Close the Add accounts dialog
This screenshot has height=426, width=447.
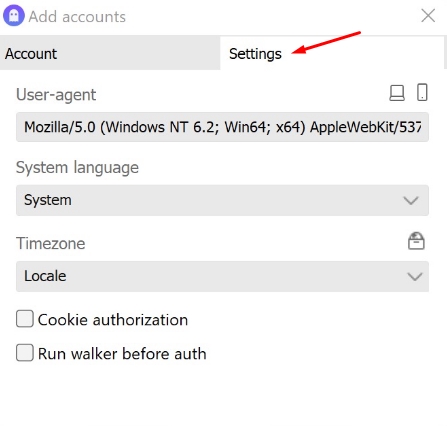click(428, 16)
